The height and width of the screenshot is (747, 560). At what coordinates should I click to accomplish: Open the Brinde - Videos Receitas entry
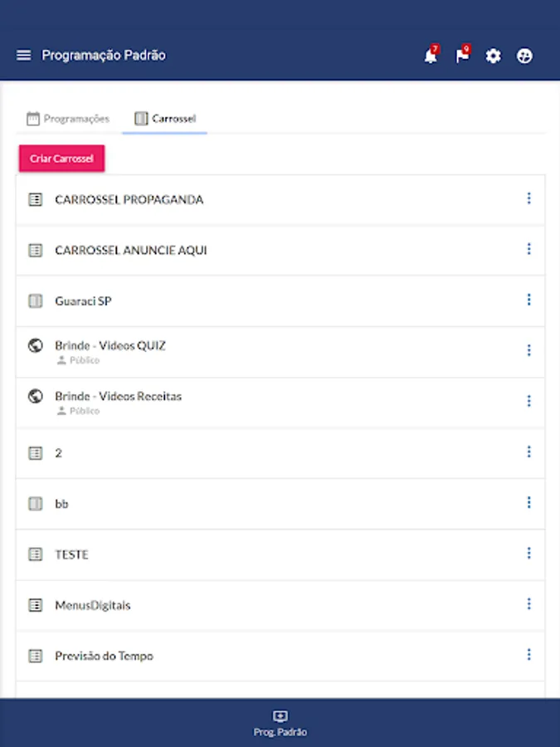[x=118, y=396]
